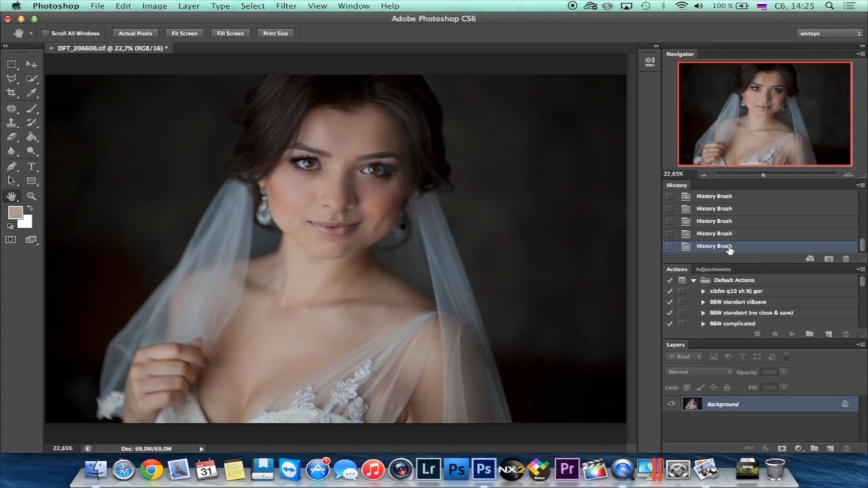Select the Rectangular Marquee tool
Viewport: 868px width, 488px height.
tap(12, 64)
